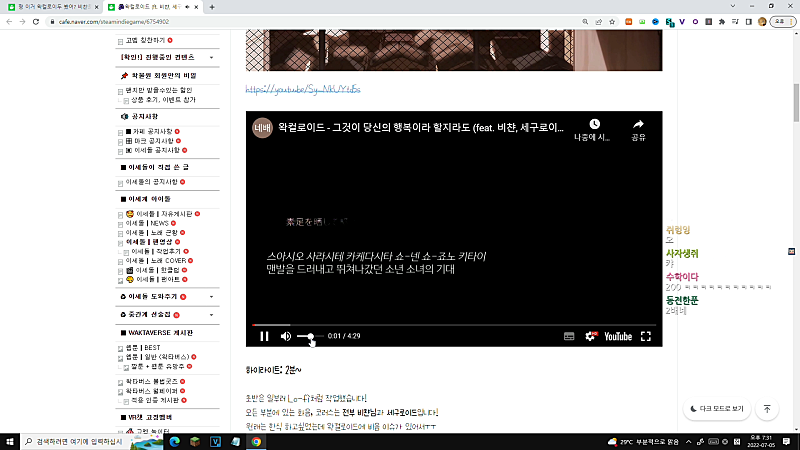Show hidden system tray icons
Viewport: 800px width, 450px height.
pos(688,442)
